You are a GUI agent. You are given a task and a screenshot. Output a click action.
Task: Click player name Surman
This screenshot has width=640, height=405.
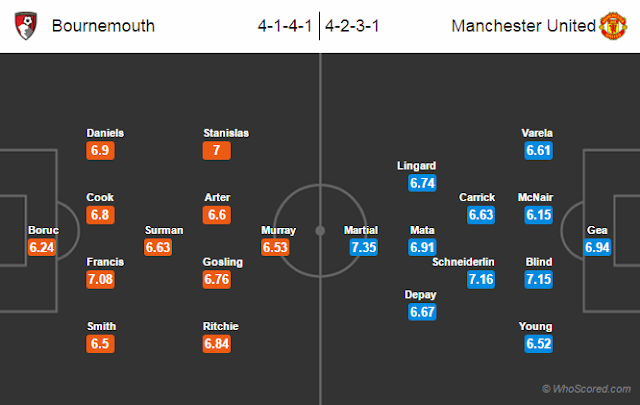click(x=164, y=230)
